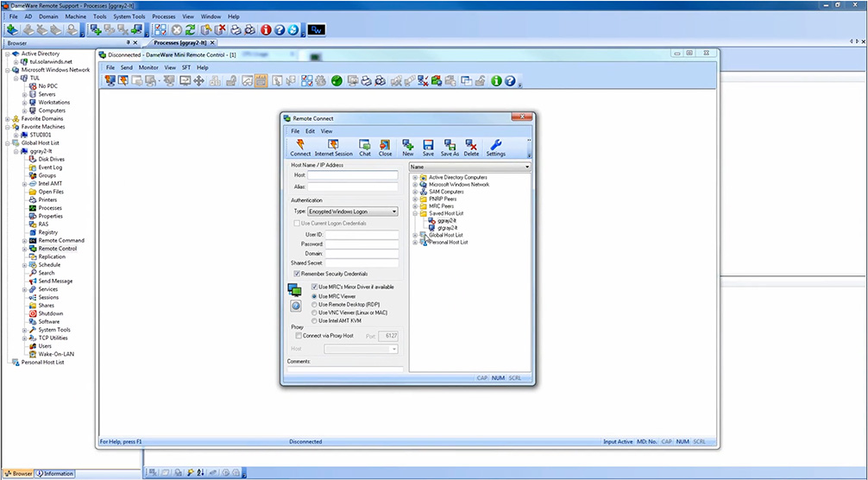This screenshot has width=868, height=480.
Task: Click blue question mark icon in Mini Remote Control toolbar
Action: tap(510, 81)
